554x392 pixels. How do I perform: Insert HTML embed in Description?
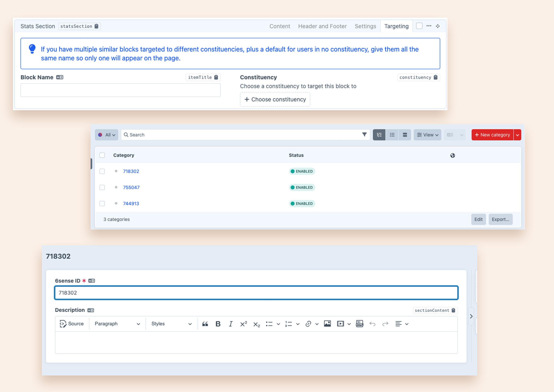[x=359, y=324]
